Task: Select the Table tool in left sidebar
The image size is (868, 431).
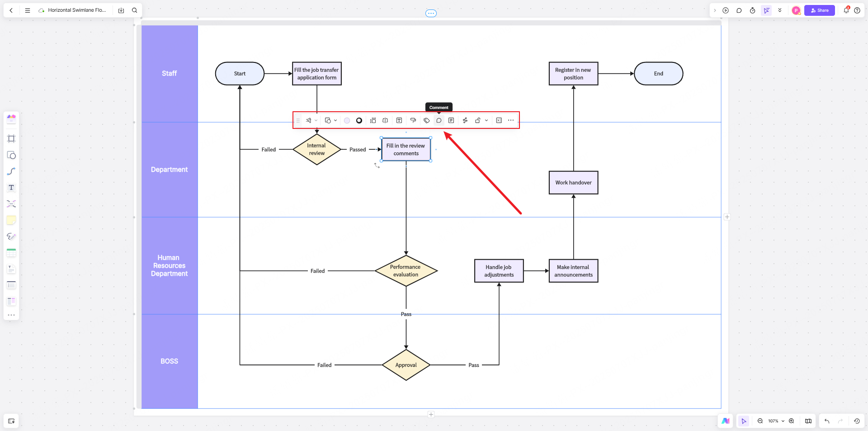Action: coord(11,253)
